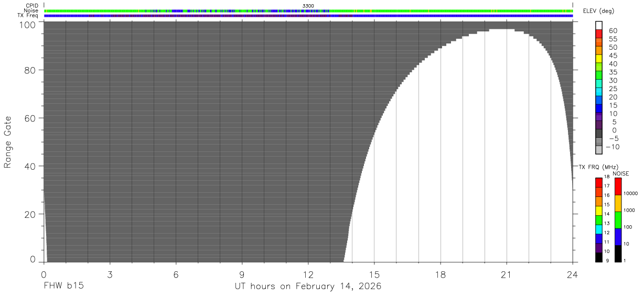The image size is (644, 297).
Task: Click the 9 tick on UT hours axis
Action: [242, 274]
